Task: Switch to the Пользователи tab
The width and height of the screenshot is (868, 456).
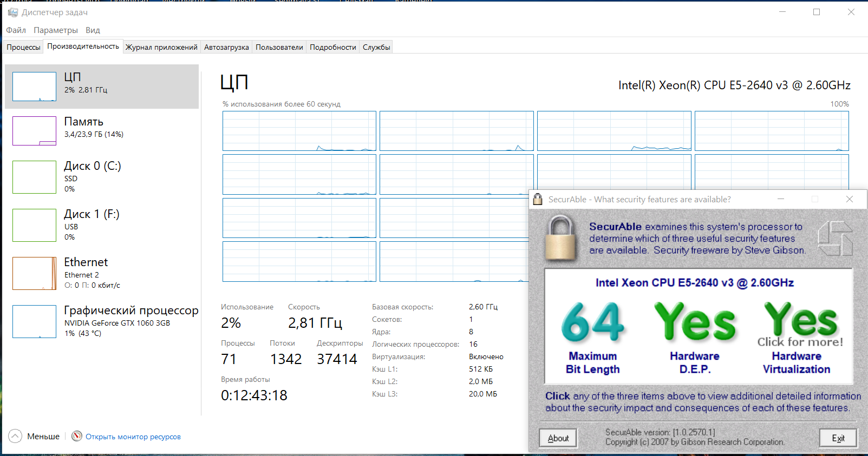Action: [279, 47]
